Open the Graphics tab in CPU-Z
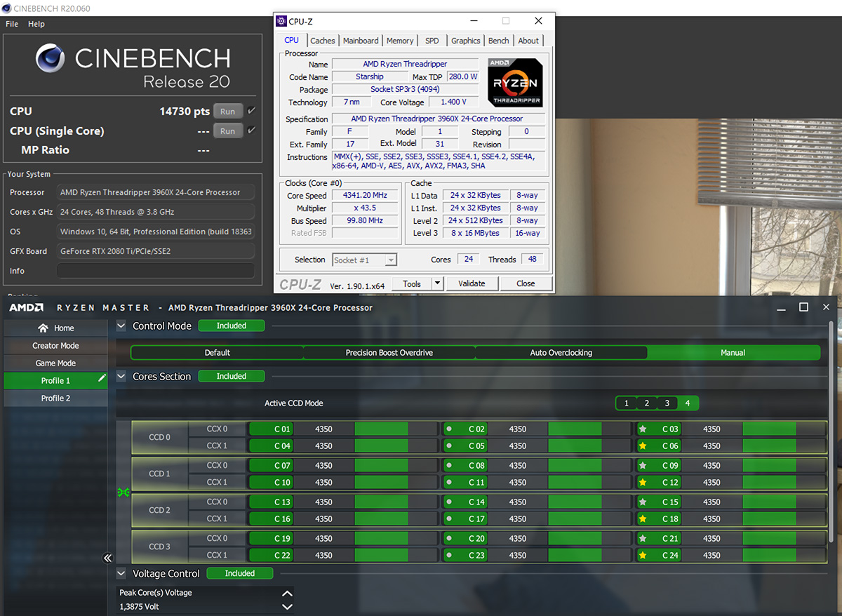842x616 pixels. (466, 41)
